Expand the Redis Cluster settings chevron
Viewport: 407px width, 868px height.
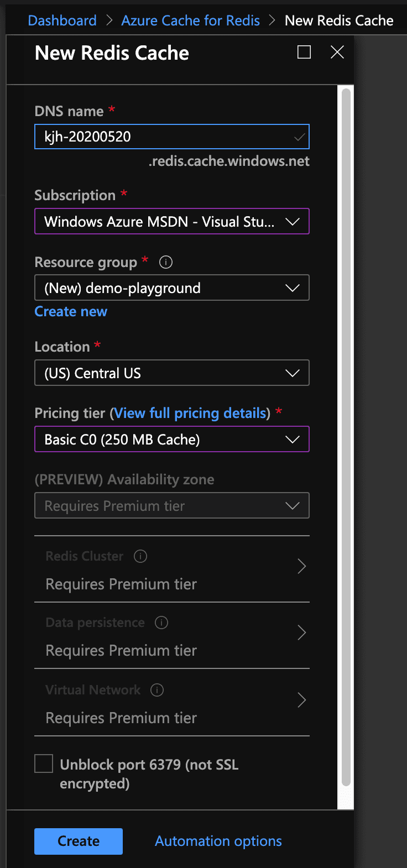tap(301, 567)
